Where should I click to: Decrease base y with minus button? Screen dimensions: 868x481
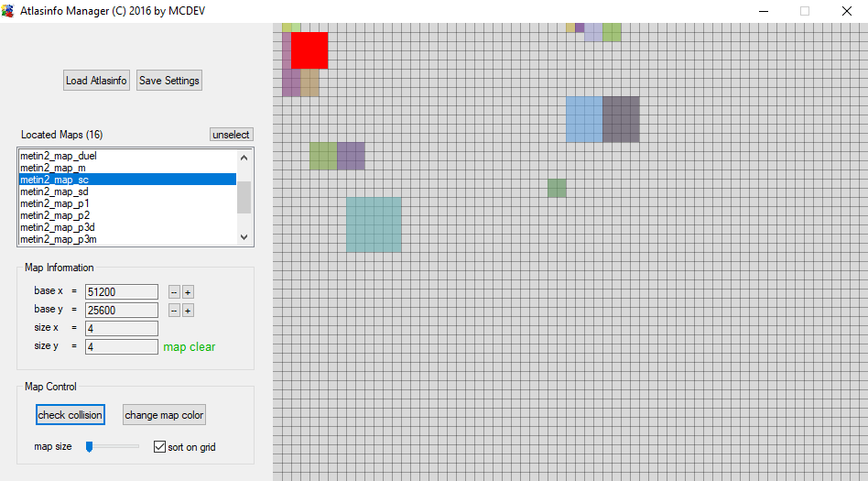coord(174,311)
